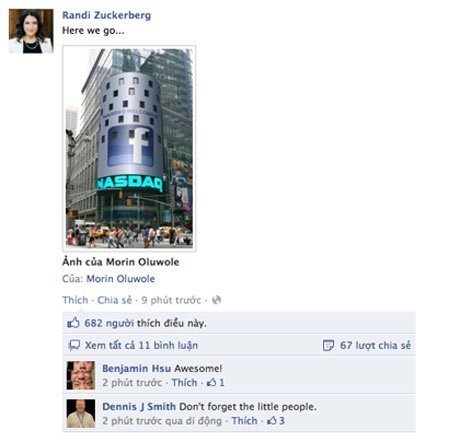
Task: Open Benjamin Hsu's avatar thumbnail
Action: [x=81, y=375]
